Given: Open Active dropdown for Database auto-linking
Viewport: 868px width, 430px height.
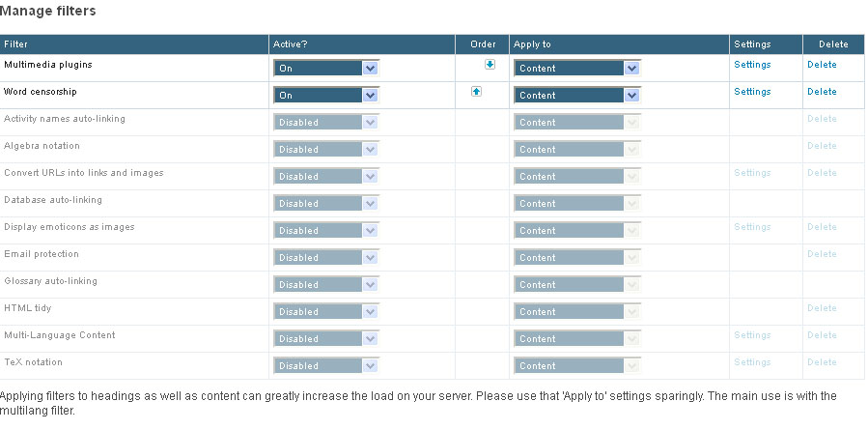Looking at the screenshot, I should (x=326, y=203).
